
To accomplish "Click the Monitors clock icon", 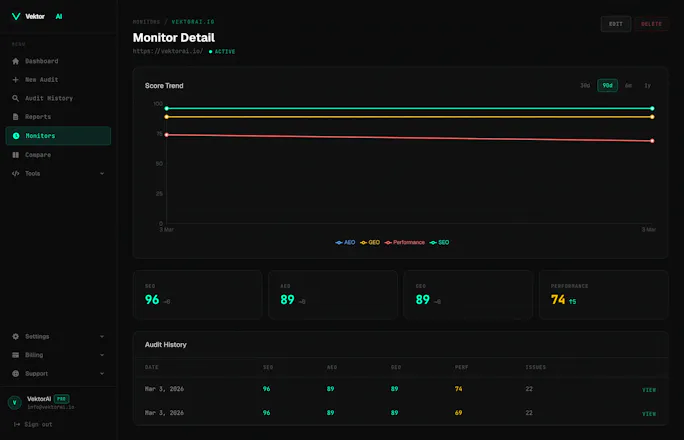I will coord(16,136).
